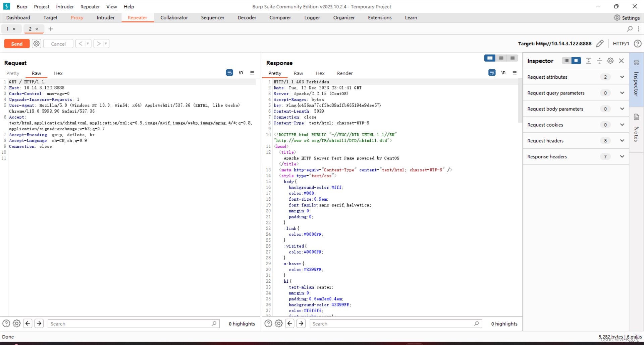Open back-history dropdown arrow next to previous
Screen dimensions: 644x345
click(x=88, y=44)
